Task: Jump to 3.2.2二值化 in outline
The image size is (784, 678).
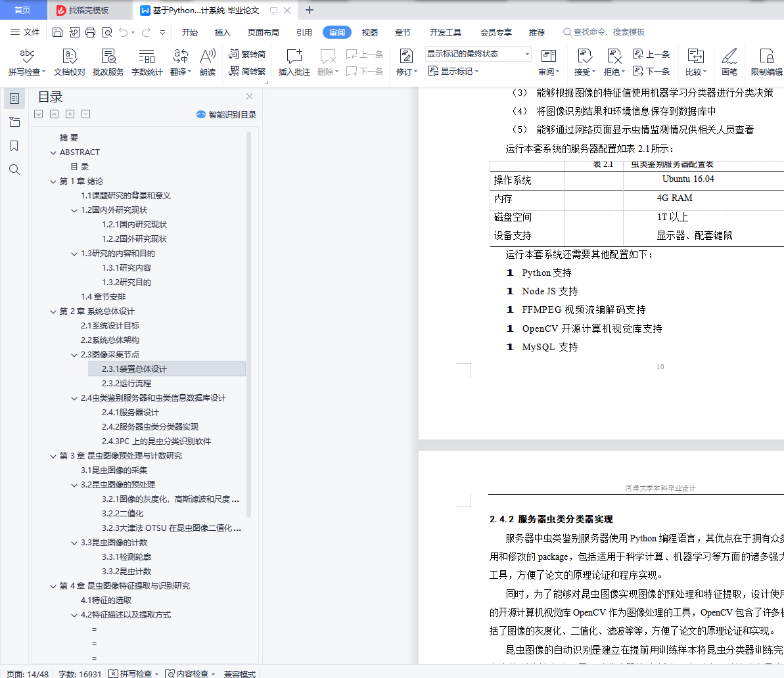Action: click(122, 514)
